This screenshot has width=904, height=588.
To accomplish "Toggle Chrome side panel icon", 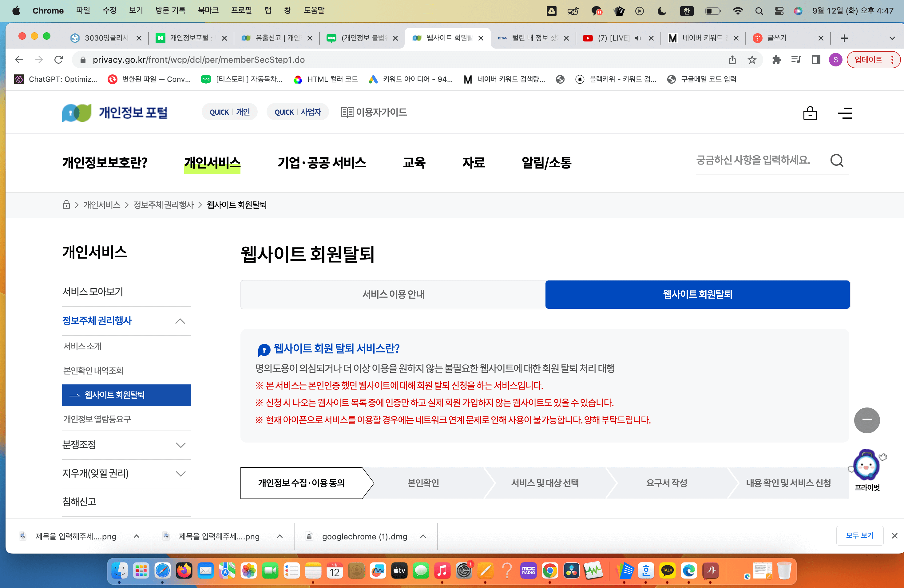I will (815, 60).
